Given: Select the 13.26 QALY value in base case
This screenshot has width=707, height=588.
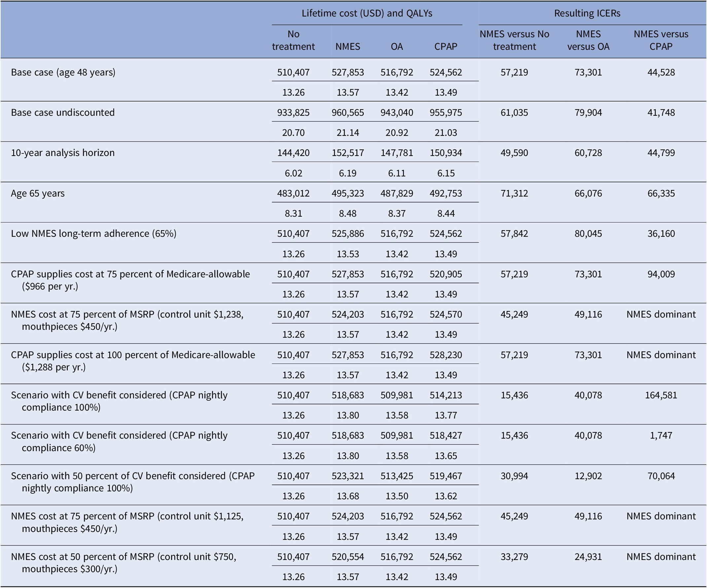Looking at the screenshot, I should 292,92.
